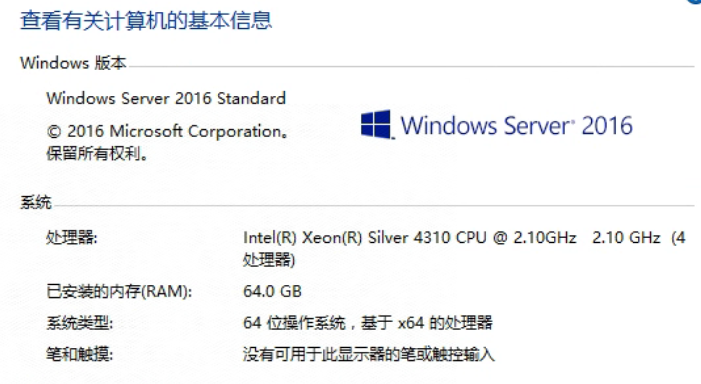
Task: Click the Windows Server 2016 Standard edition text
Action: tap(166, 98)
